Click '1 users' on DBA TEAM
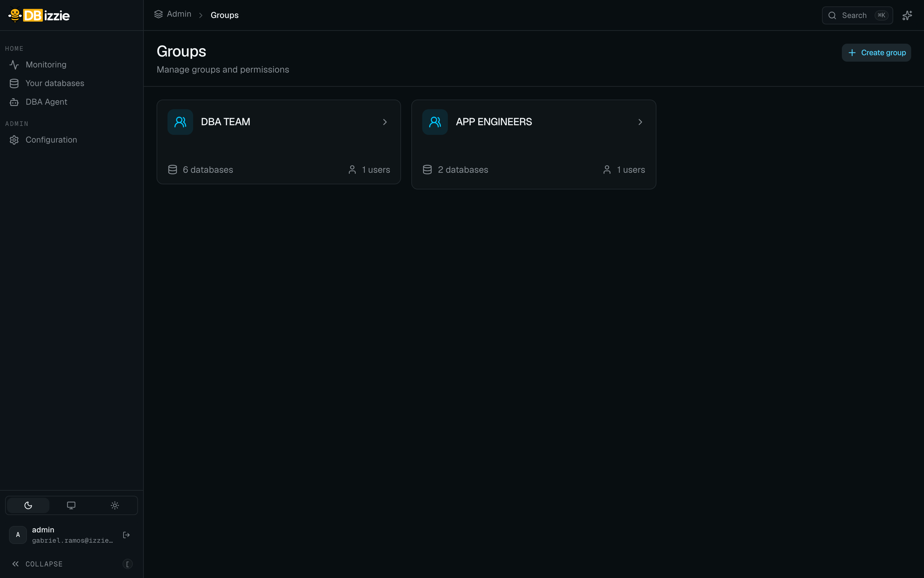924x578 pixels. [x=376, y=170]
